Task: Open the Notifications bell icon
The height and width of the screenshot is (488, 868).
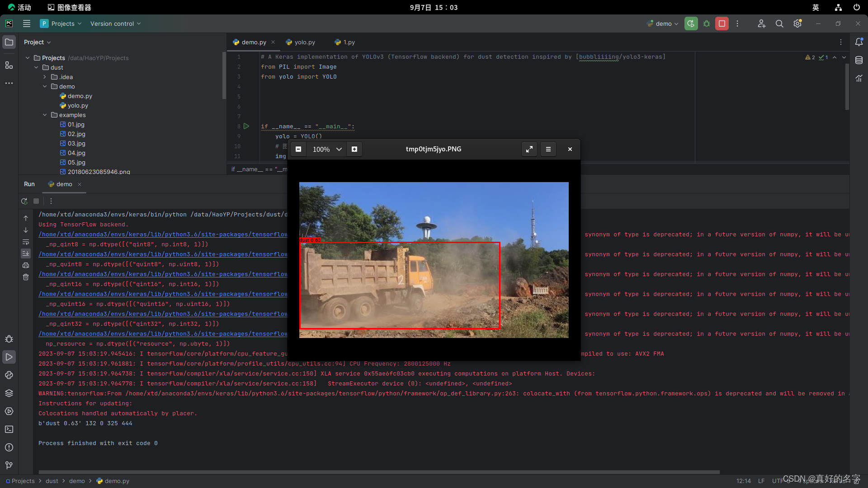Action: tap(859, 42)
